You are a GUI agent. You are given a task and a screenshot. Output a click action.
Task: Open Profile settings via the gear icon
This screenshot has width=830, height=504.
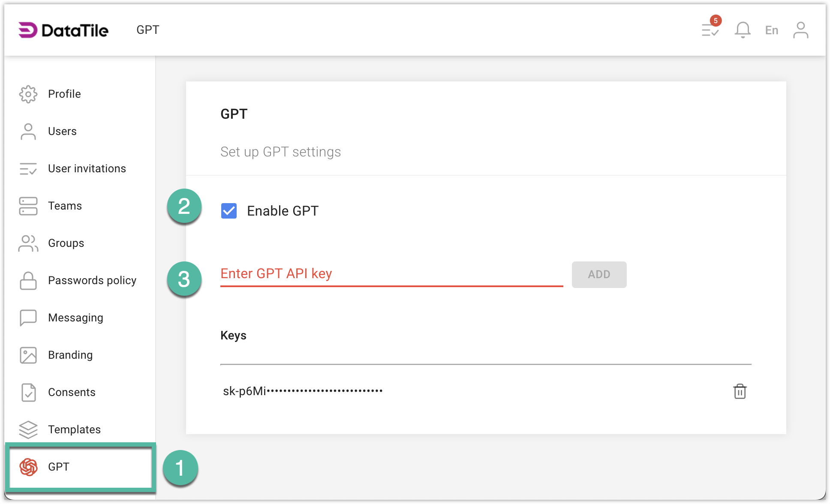[28, 94]
